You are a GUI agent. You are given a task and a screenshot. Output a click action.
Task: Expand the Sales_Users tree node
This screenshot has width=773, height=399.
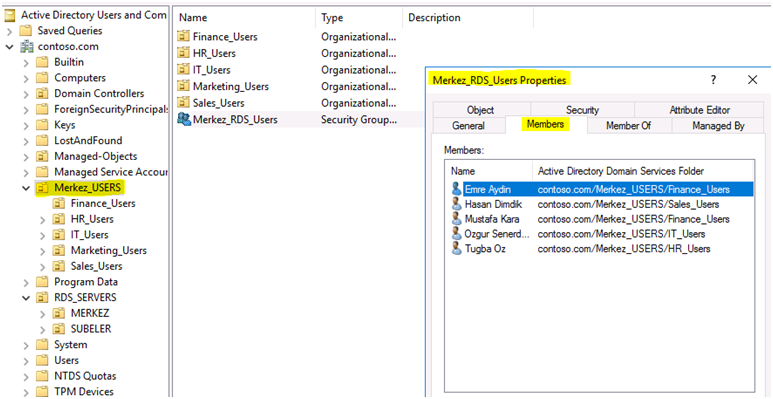point(43,267)
